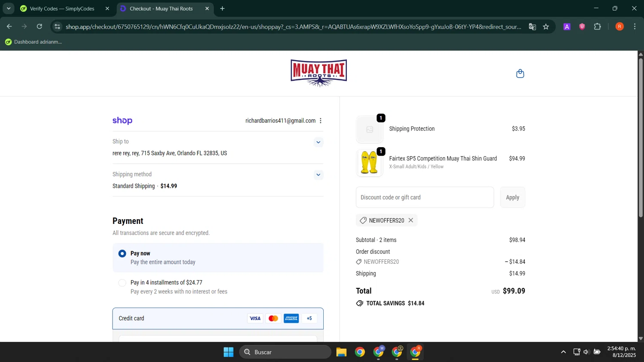Close the Checkout Muay Thai Roots tab
Screen dimensions: 644x362
click(x=207, y=9)
